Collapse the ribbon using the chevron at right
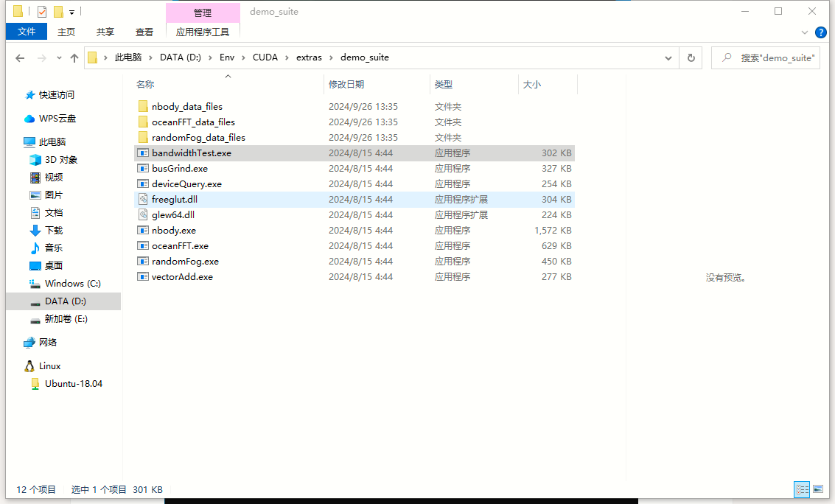This screenshot has height=504, width=835. pyautogui.click(x=804, y=32)
